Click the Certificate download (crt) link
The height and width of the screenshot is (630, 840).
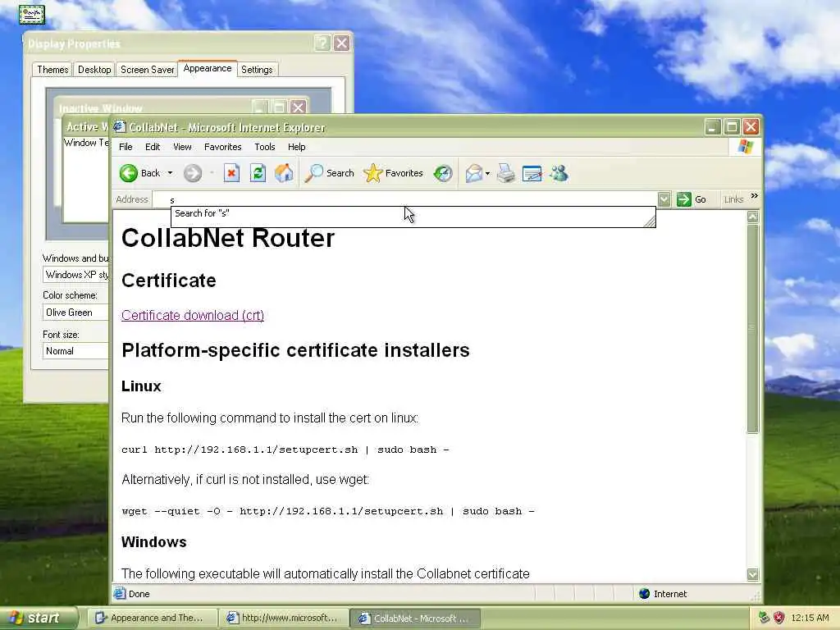[x=193, y=315]
